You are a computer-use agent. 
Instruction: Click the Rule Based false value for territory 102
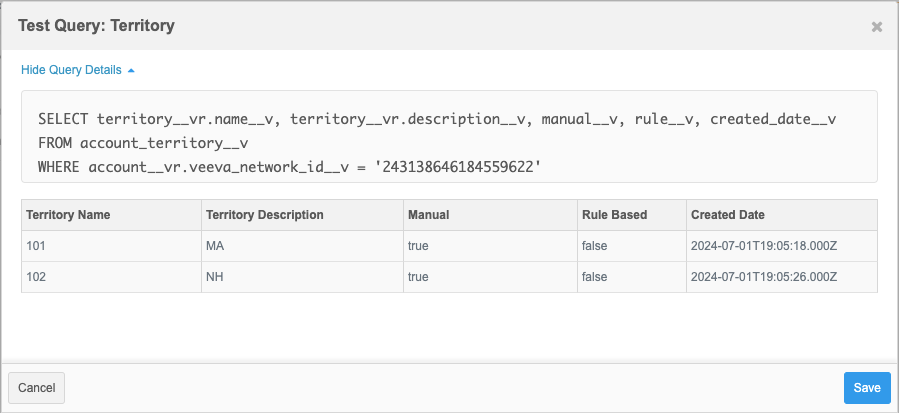594,276
